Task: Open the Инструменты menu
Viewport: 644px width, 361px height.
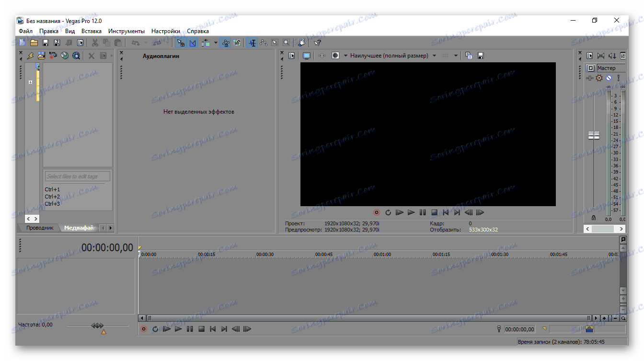Action: coord(126,31)
